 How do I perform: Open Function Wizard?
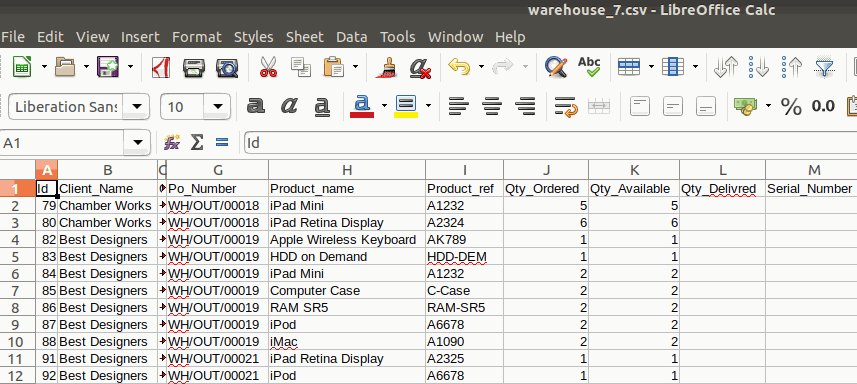pyautogui.click(x=172, y=143)
